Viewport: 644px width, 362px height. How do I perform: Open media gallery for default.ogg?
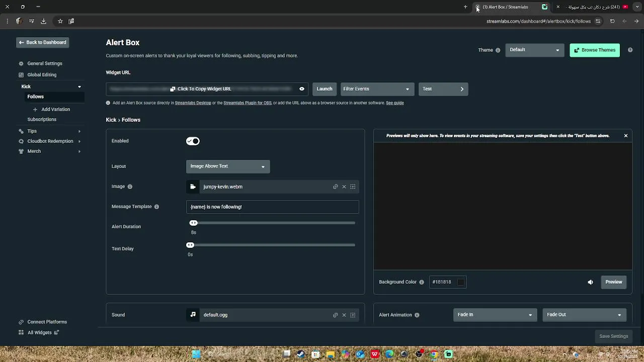click(353, 315)
